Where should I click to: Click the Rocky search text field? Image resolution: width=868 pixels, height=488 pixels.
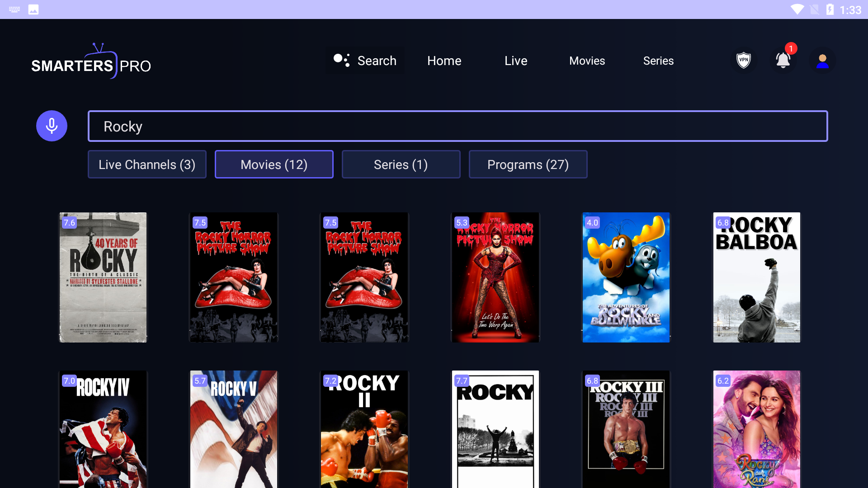click(x=458, y=126)
